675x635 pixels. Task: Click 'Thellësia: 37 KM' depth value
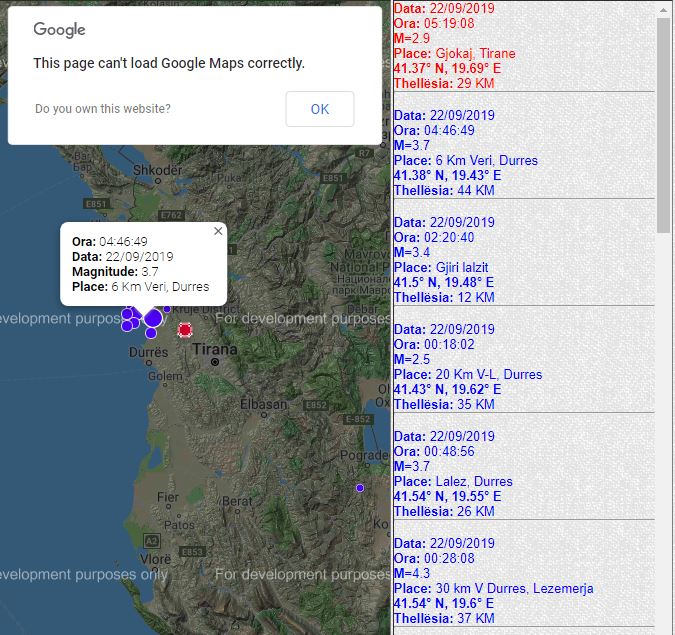(x=444, y=619)
